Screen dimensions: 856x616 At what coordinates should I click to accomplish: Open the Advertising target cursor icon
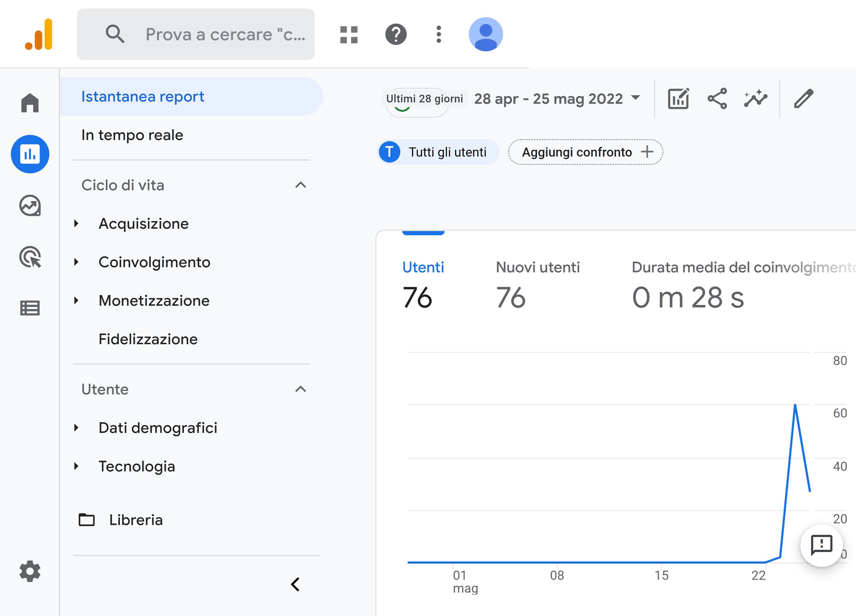(30, 257)
